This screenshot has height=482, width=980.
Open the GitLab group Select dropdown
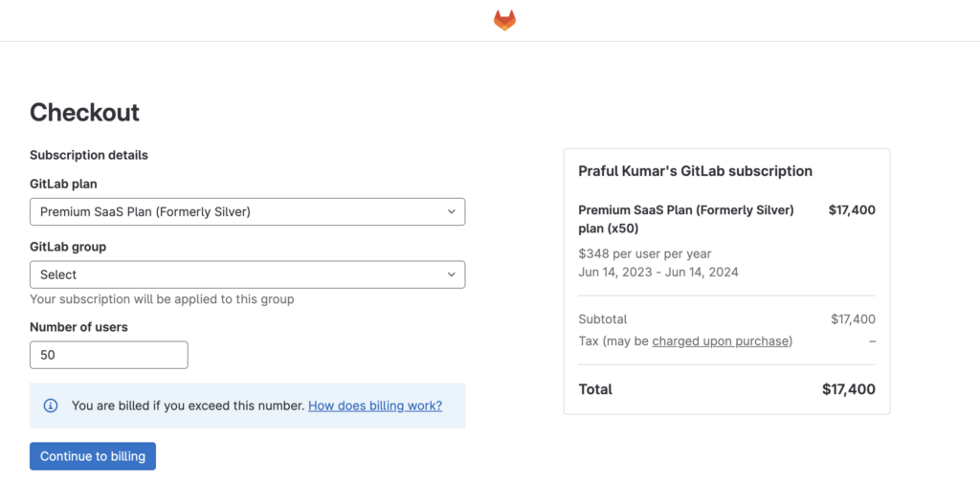click(248, 274)
